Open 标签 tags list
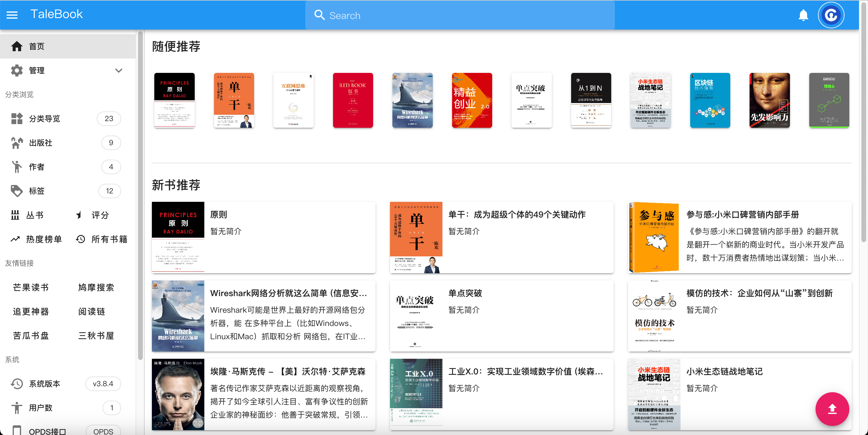The image size is (868, 435). tap(68, 191)
